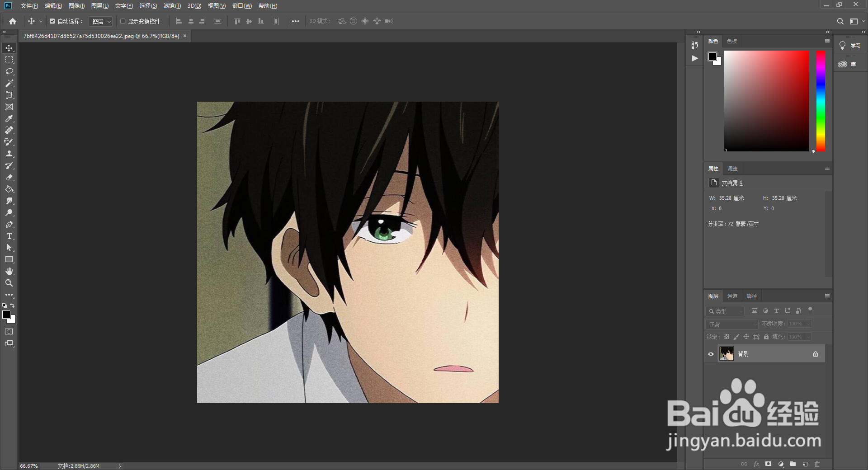This screenshot has height=470, width=868.
Task: Switch to the 路径 paths tab
Action: (752, 296)
